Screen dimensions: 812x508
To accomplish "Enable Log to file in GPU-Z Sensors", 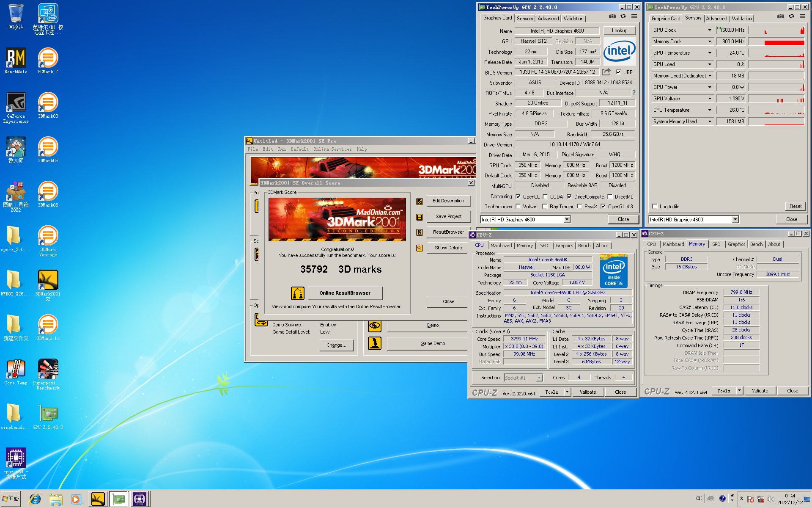I will click(655, 207).
